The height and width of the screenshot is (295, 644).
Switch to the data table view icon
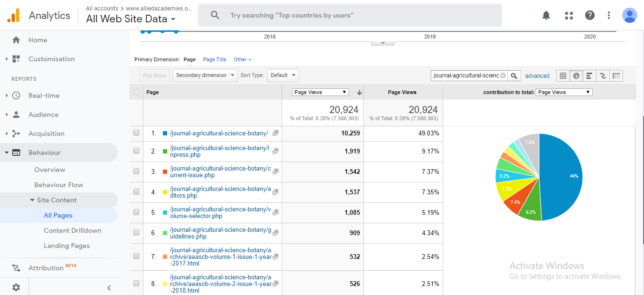click(x=563, y=76)
